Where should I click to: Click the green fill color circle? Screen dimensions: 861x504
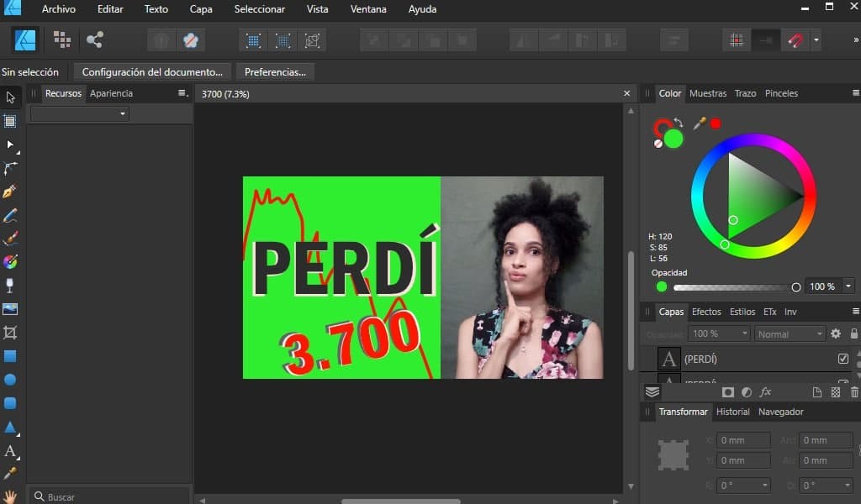[673, 139]
